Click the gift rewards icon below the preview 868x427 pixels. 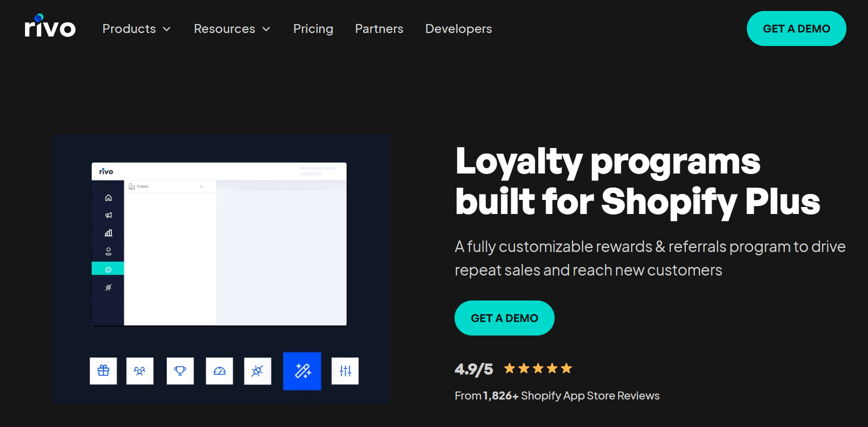[103, 371]
